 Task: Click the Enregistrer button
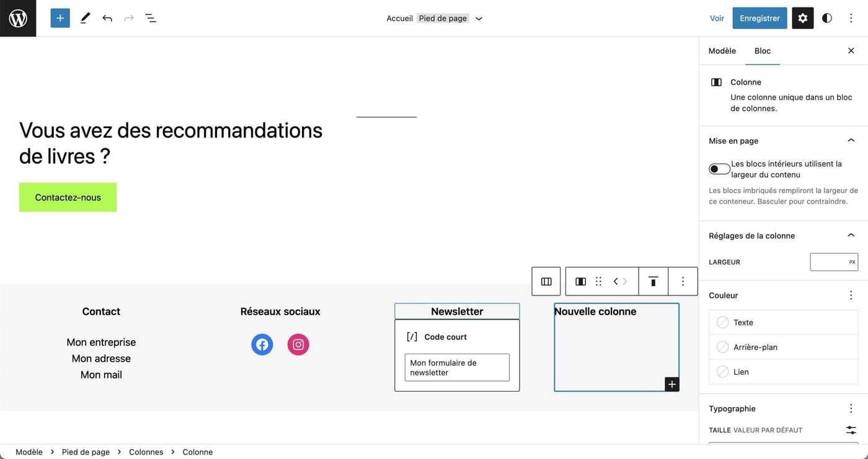pos(759,18)
